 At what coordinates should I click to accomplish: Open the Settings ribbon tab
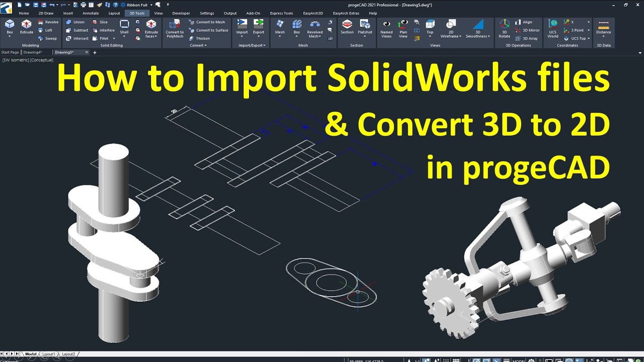pos(207,13)
